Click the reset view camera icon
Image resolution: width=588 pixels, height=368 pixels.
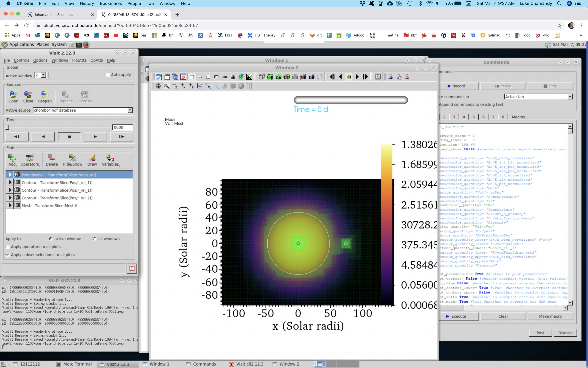tap(270, 77)
